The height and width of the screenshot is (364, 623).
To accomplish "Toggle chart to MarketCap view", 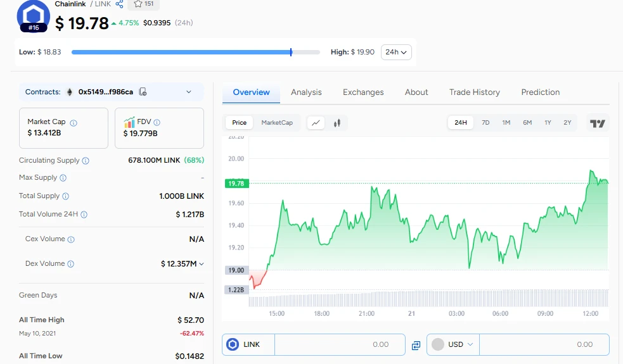I will pos(277,123).
